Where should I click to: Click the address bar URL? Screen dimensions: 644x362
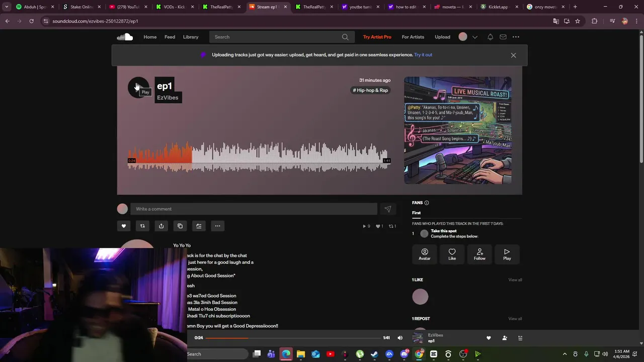(x=95, y=21)
